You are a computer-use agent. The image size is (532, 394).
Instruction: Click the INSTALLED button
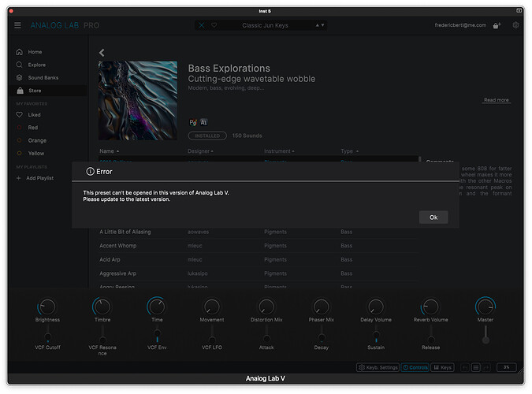tap(207, 136)
